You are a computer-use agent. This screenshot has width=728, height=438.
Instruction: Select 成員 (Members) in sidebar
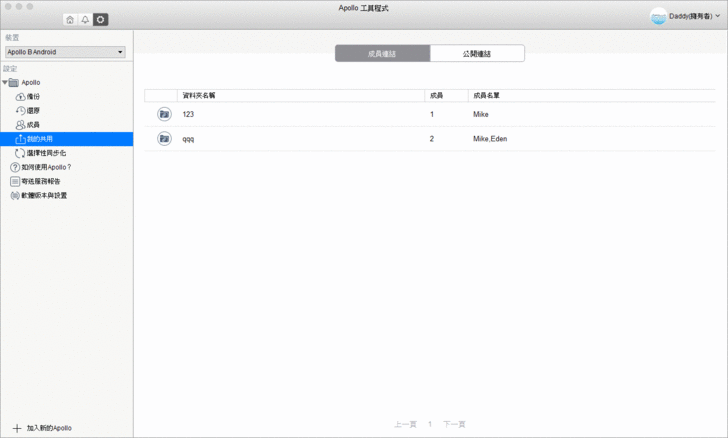[x=33, y=124]
